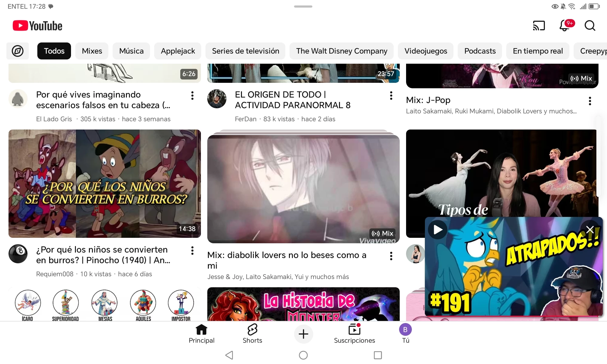The height and width of the screenshot is (364, 607).
Task: Open FerDan channel avatar
Action: (x=217, y=99)
